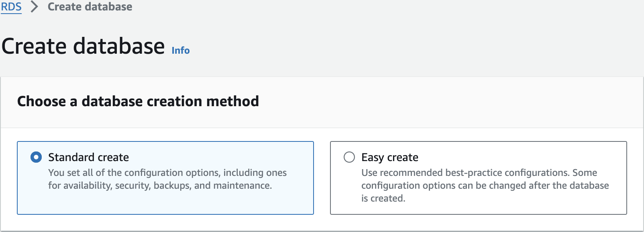Click the breadcrumb chevron separator
644x232 pixels.
[x=35, y=7]
